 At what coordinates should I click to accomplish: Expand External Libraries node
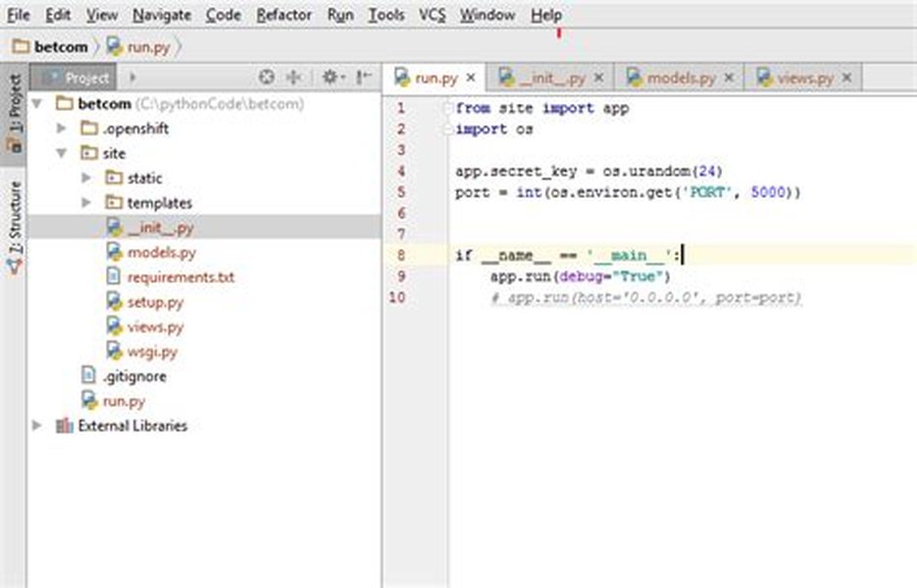pos(37,425)
